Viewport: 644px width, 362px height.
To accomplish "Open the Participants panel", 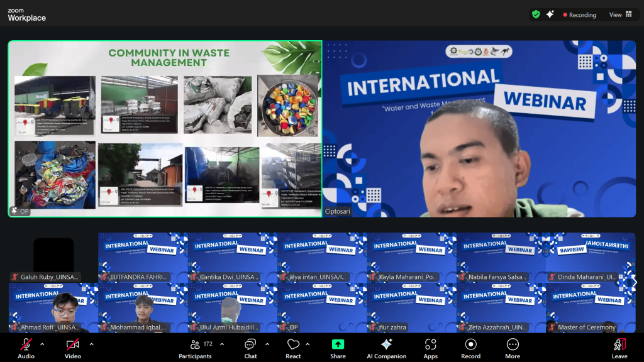I will (196, 347).
